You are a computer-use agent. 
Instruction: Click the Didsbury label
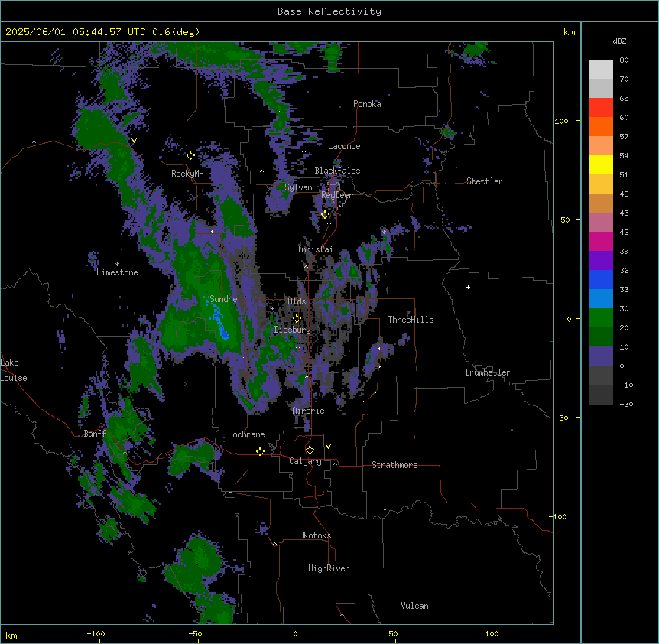293,330
